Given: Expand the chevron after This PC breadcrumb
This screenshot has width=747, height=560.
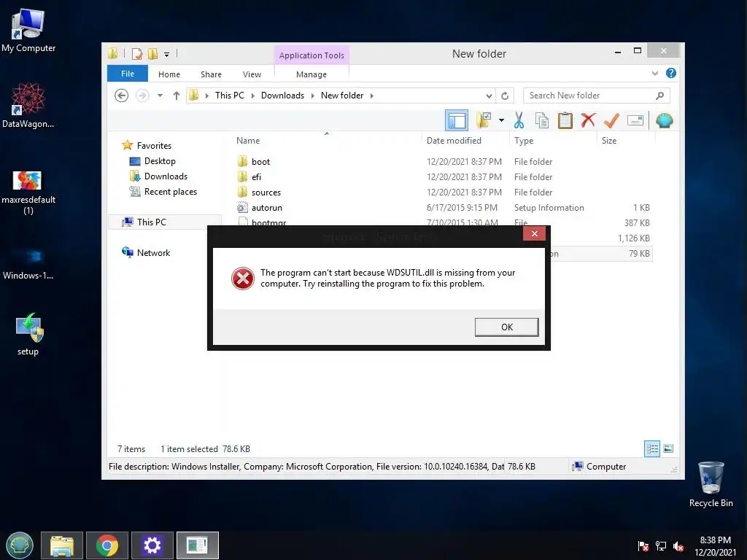Looking at the screenshot, I should tap(252, 96).
